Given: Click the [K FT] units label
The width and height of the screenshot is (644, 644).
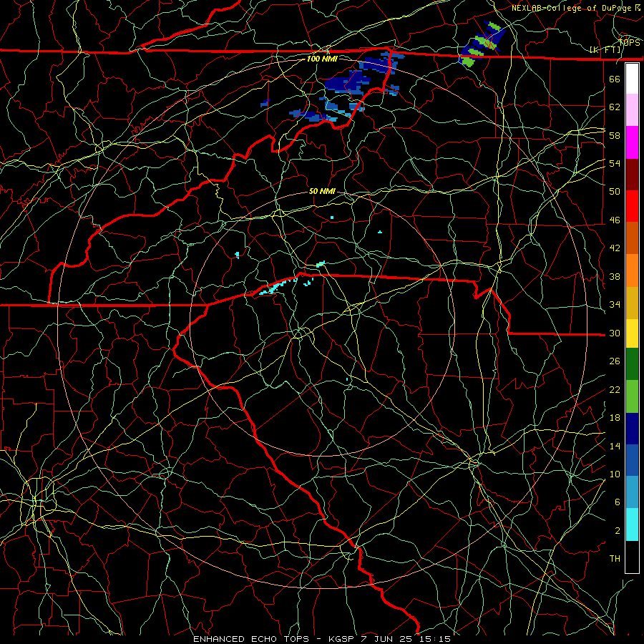Looking at the screenshot, I should coord(605,50).
